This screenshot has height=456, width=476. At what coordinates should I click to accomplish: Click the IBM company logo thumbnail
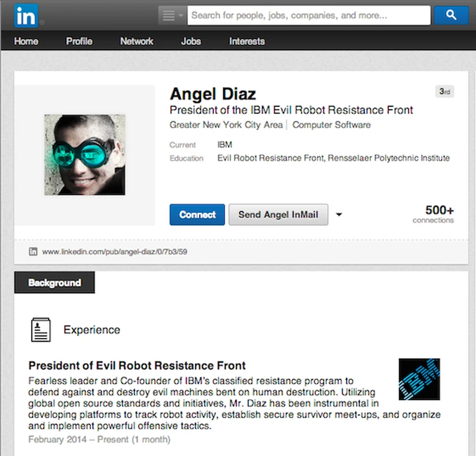419,379
